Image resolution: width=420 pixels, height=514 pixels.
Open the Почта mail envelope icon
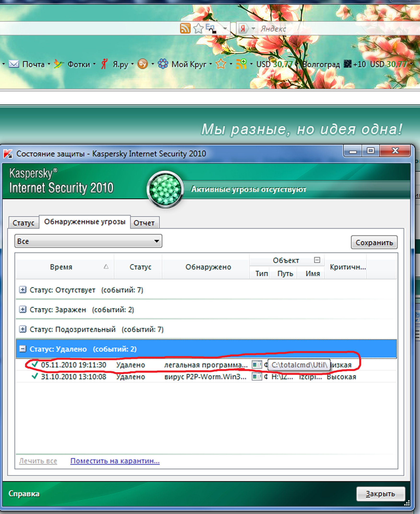(x=14, y=64)
